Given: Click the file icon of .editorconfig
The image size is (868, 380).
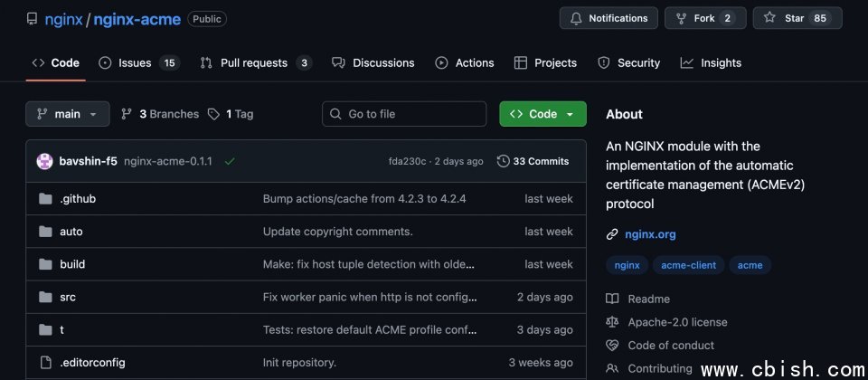Looking at the screenshot, I should tap(45, 363).
